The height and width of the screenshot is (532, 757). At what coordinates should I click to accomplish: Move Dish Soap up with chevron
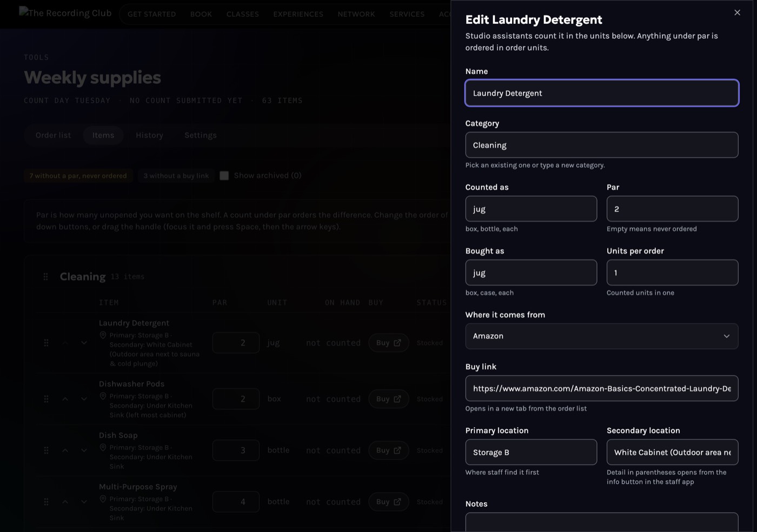(x=65, y=450)
